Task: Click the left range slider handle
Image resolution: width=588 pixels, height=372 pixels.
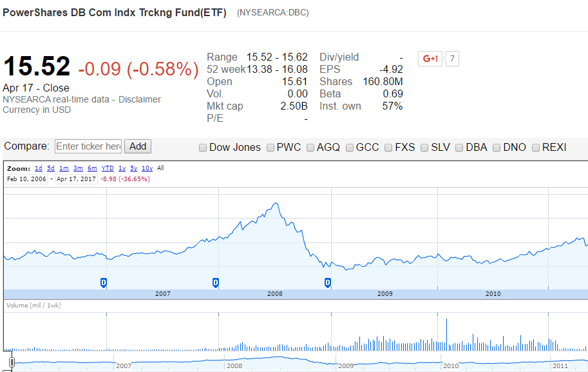Action: coord(12,361)
